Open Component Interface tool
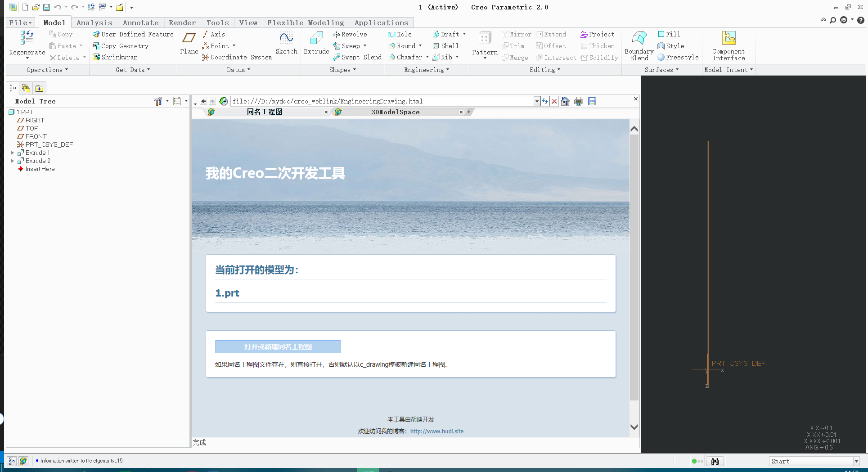Image resolution: width=868 pixels, height=472 pixels. click(729, 46)
